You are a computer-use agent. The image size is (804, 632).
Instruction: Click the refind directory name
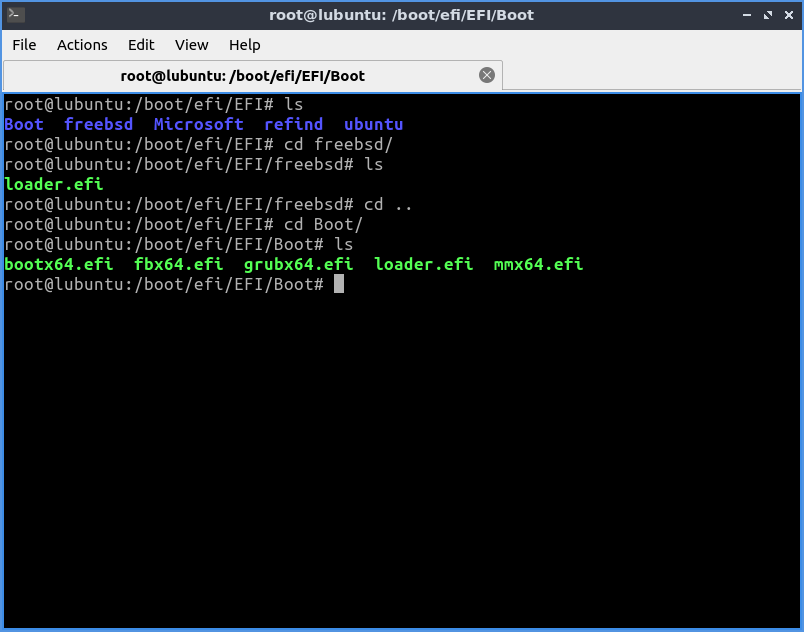[293, 124]
